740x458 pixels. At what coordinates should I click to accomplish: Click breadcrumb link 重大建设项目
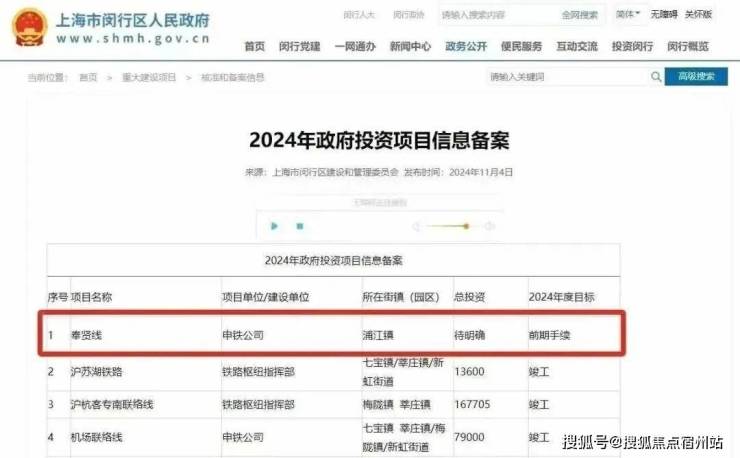click(149, 77)
